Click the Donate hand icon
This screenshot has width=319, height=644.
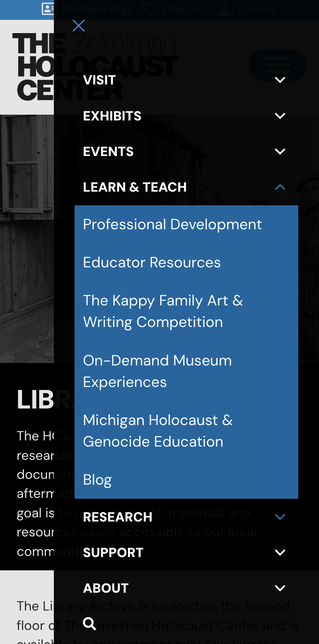[225, 9]
